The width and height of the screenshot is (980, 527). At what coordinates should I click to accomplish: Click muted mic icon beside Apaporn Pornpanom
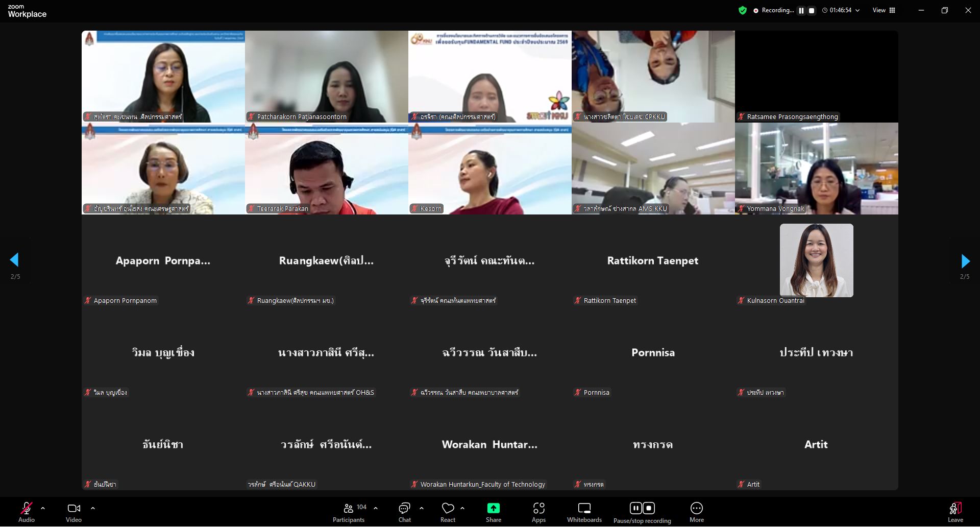tap(88, 300)
